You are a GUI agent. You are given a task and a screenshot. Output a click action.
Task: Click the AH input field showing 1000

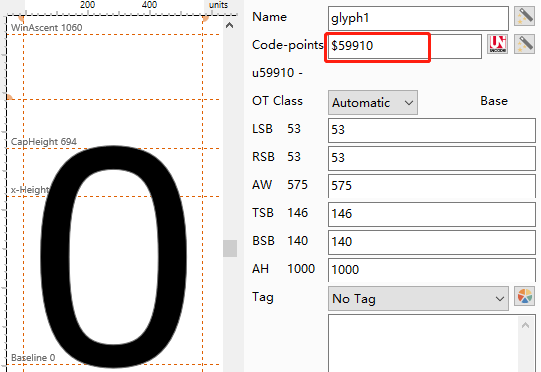[432, 270]
